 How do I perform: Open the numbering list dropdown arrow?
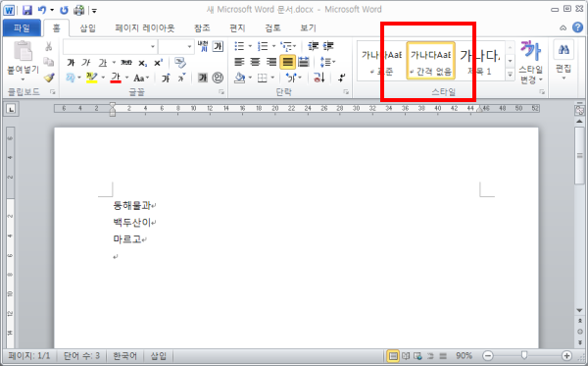273,46
